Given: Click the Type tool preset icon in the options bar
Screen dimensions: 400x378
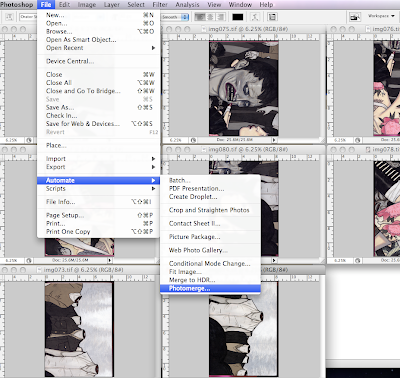Looking at the screenshot, I should [9, 17].
